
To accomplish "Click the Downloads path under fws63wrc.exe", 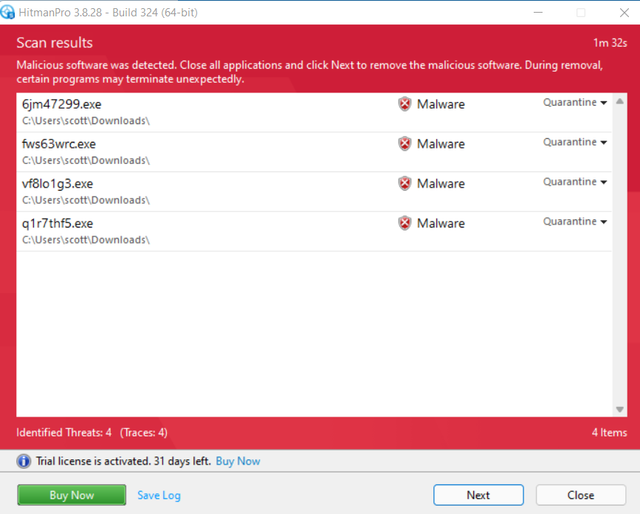I will (x=86, y=160).
